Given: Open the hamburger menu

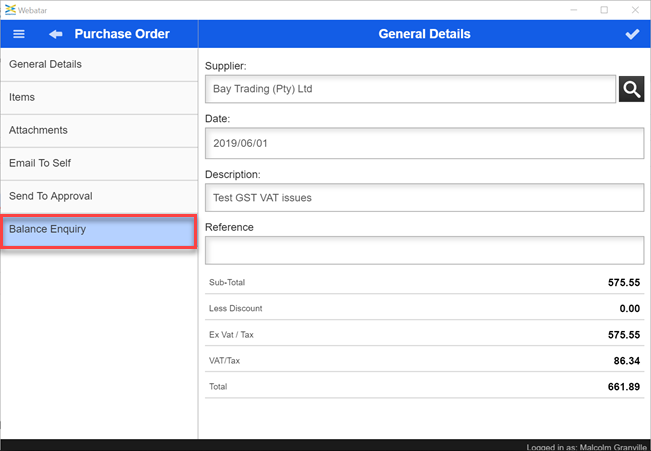Looking at the screenshot, I should point(18,34).
